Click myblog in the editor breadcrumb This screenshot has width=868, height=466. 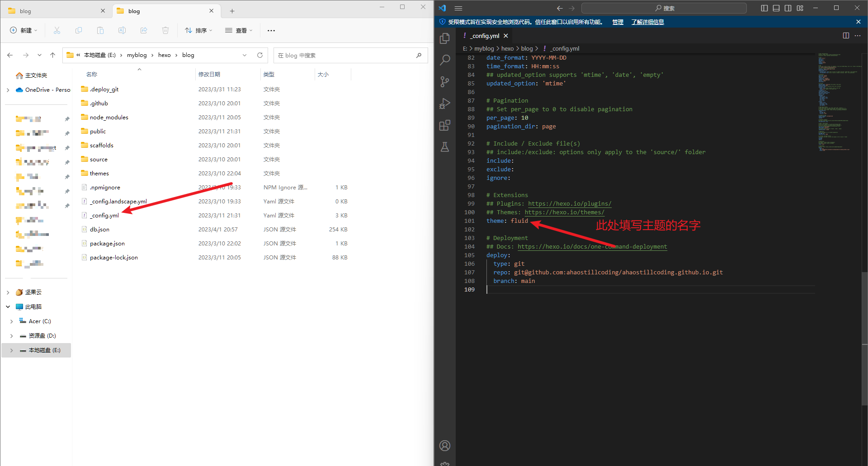click(484, 48)
